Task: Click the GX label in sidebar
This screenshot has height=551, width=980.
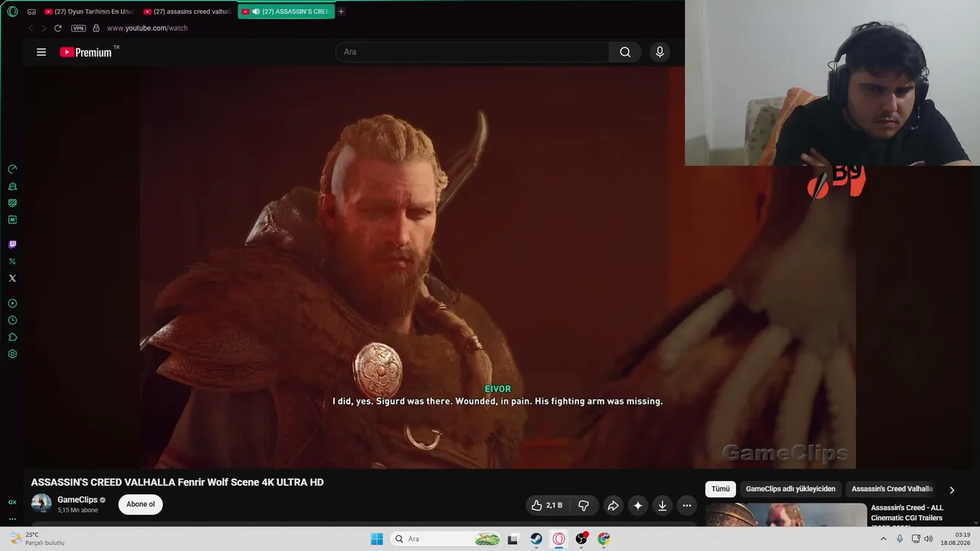Action: point(12,502)
